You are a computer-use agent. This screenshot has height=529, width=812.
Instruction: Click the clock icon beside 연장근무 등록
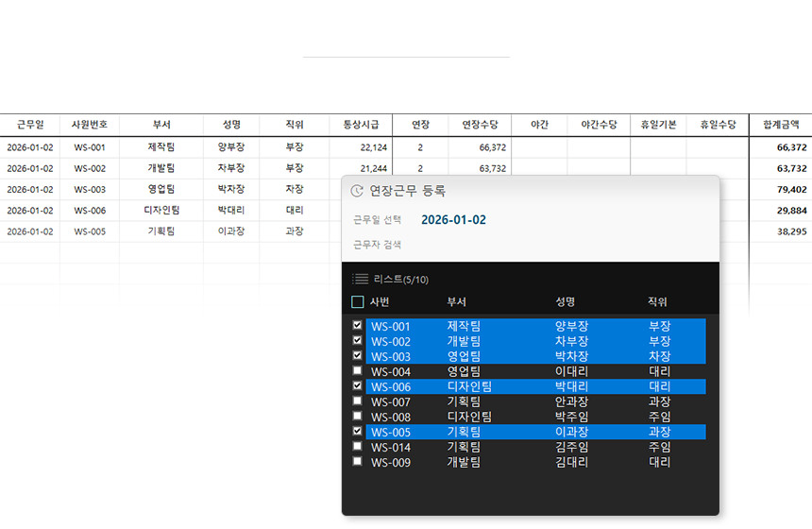click(x=357, y=191)
